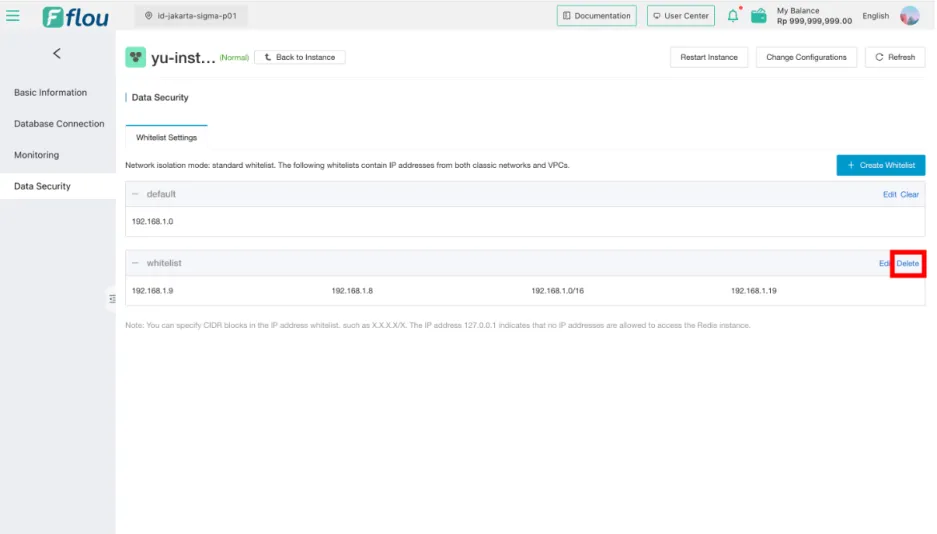Click instance name yu-inst...

point(183,58)
